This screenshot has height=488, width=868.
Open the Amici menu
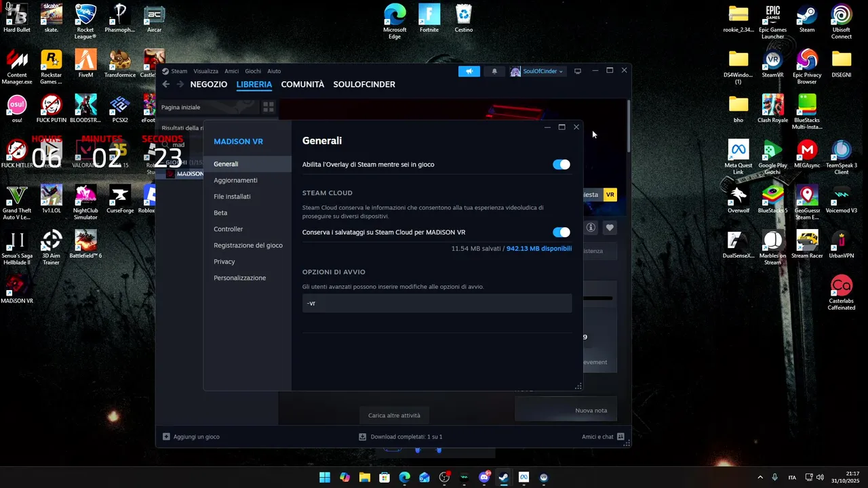pos(232,71)
